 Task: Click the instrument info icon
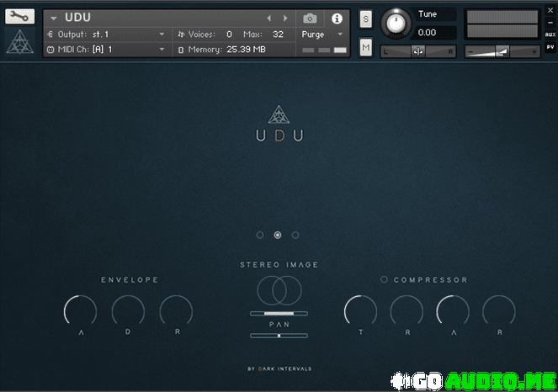pyautogui.click(x=337, y=19)
